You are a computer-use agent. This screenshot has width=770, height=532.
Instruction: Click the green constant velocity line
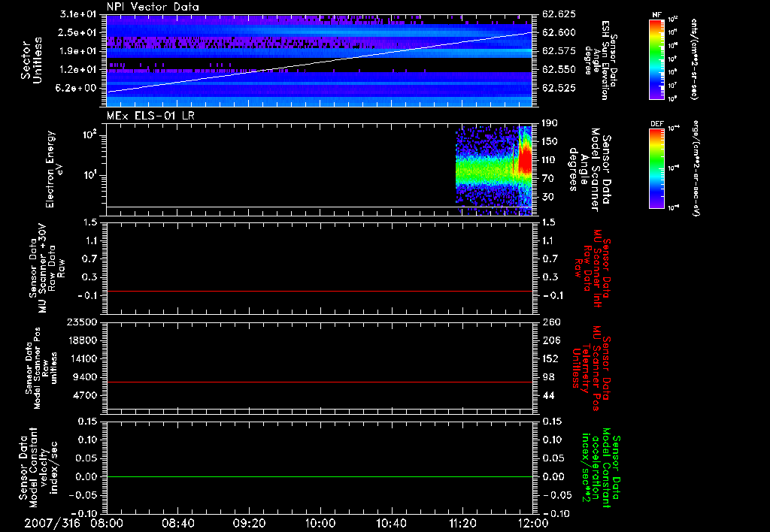[x=320, y=476]
